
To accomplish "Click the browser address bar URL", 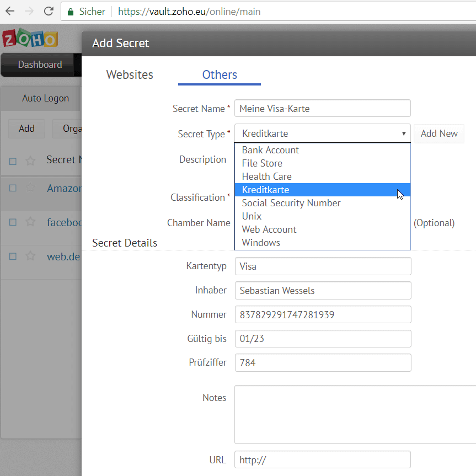I will (x=189, y=12).
